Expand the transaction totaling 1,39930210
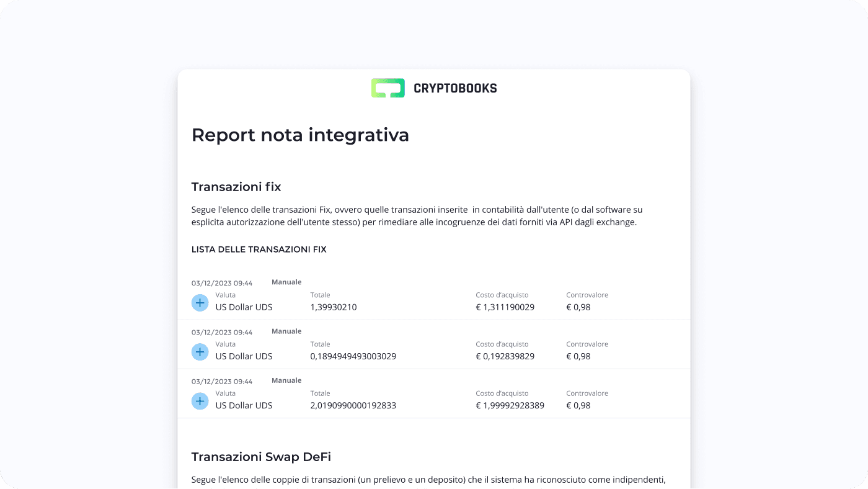Image resolution: width=868 pixels, height=489 pixels. click(x=200, y=303)
